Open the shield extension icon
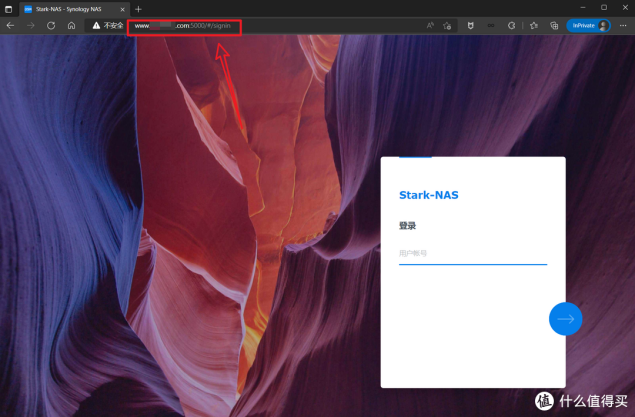Viewport: 635px width, 417px height. point(470,26)
